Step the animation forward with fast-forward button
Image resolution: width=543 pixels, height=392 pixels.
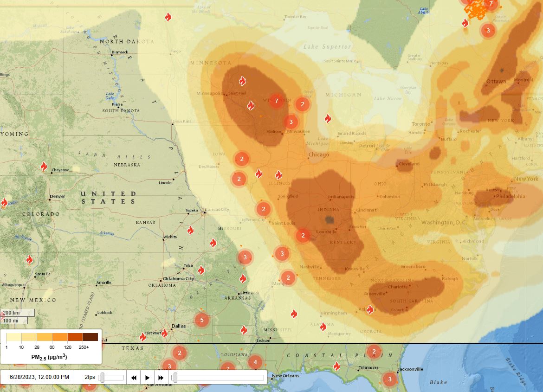pos(161,378)
